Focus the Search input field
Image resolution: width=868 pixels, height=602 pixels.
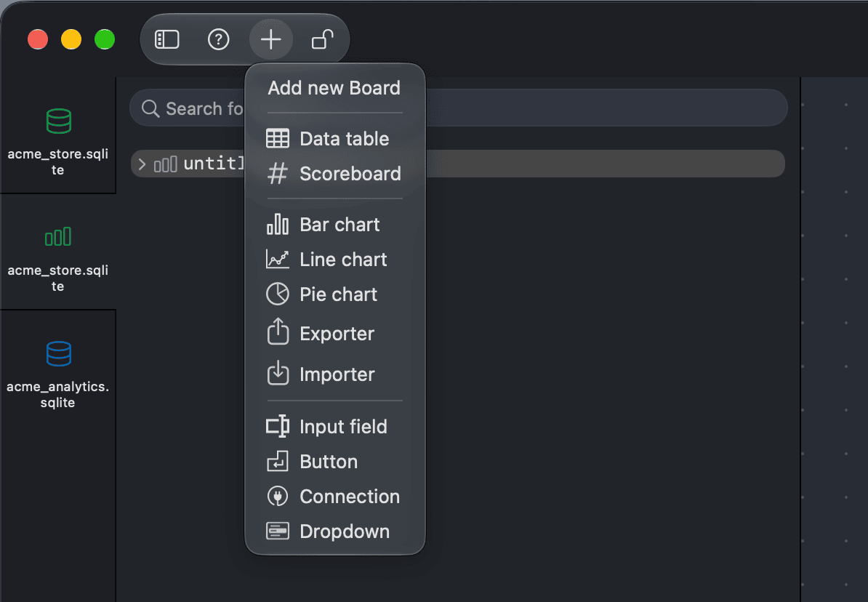[x=459, y=108]
